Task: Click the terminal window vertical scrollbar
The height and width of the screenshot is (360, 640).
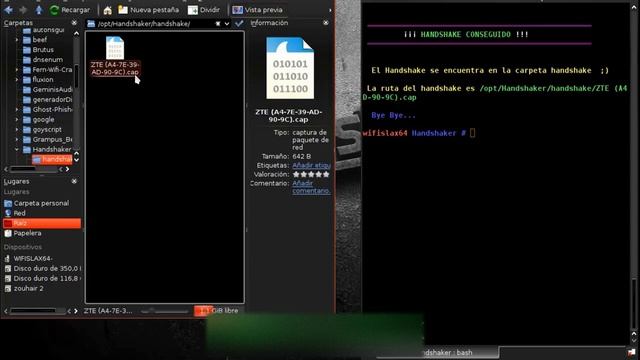Action: 634,304
